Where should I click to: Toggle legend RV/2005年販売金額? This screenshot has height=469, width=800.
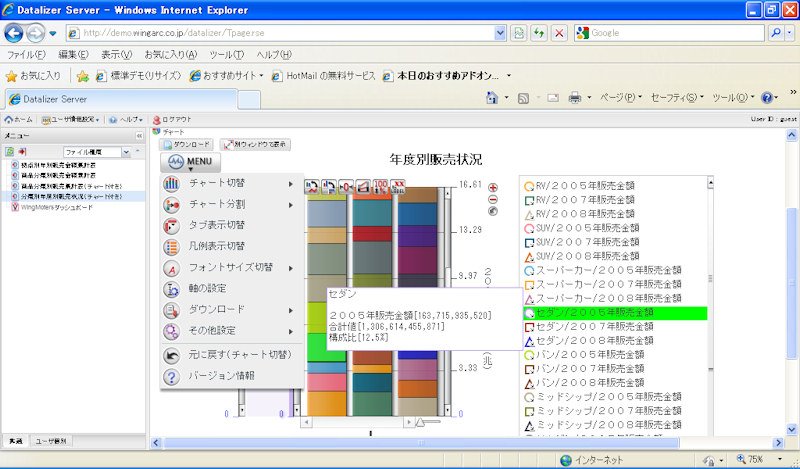click(x=580, y=186)
